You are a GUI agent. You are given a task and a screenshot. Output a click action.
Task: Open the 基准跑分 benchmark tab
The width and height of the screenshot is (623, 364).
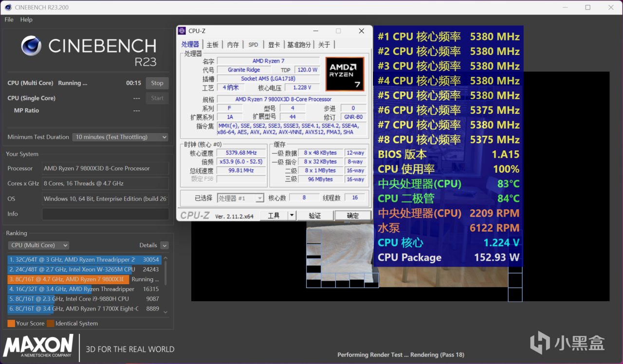(299, 45)
